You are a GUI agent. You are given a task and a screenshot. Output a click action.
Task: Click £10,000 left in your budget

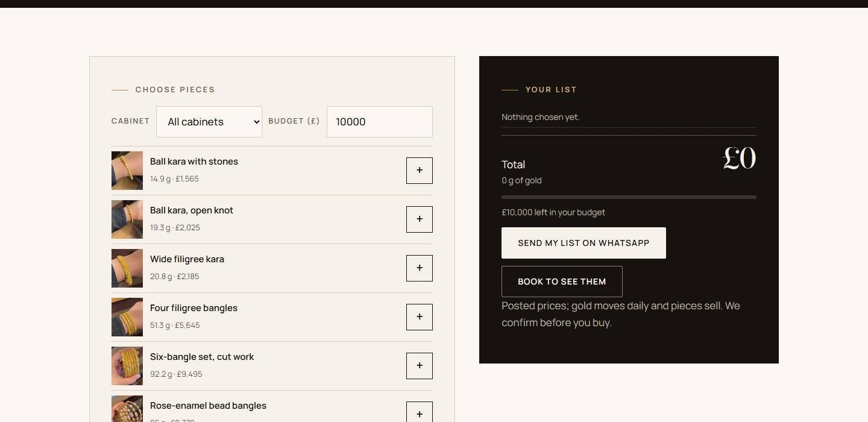coord(553,212)
